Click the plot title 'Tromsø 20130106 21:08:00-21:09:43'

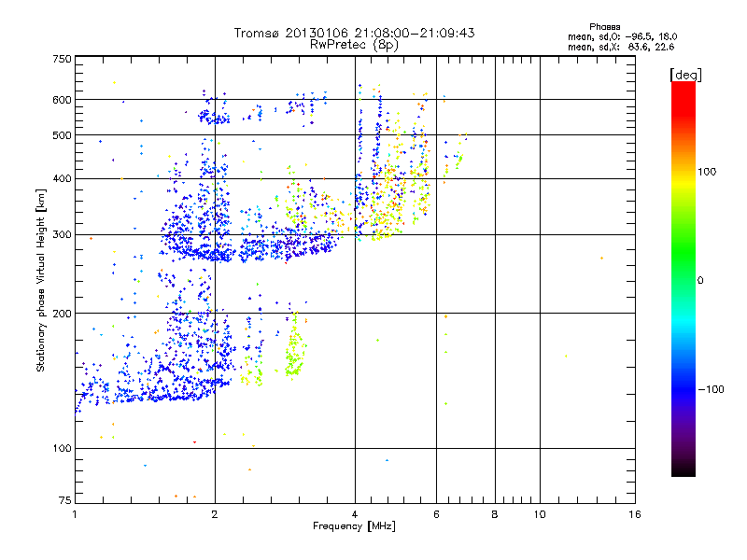[354, 33]
